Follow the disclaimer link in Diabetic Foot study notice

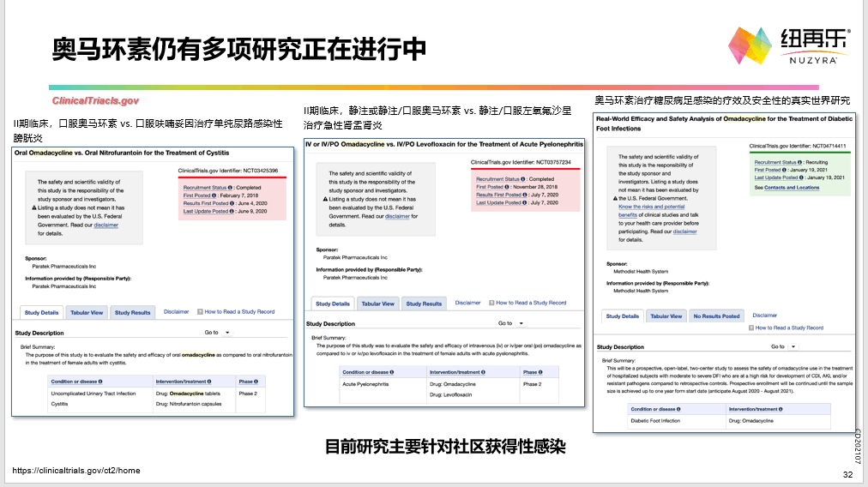pyautogui.click(x=684, y=231)
